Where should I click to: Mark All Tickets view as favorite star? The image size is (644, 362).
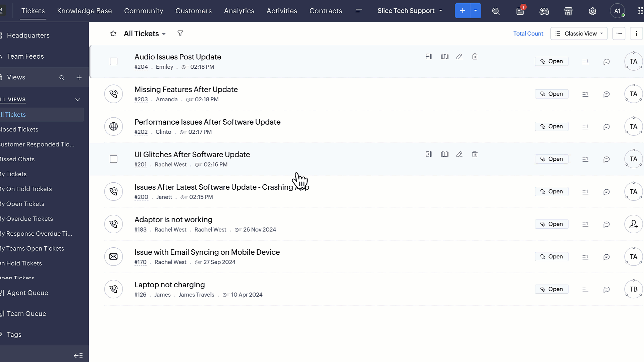pyautogui.click(x=113, y=34)
